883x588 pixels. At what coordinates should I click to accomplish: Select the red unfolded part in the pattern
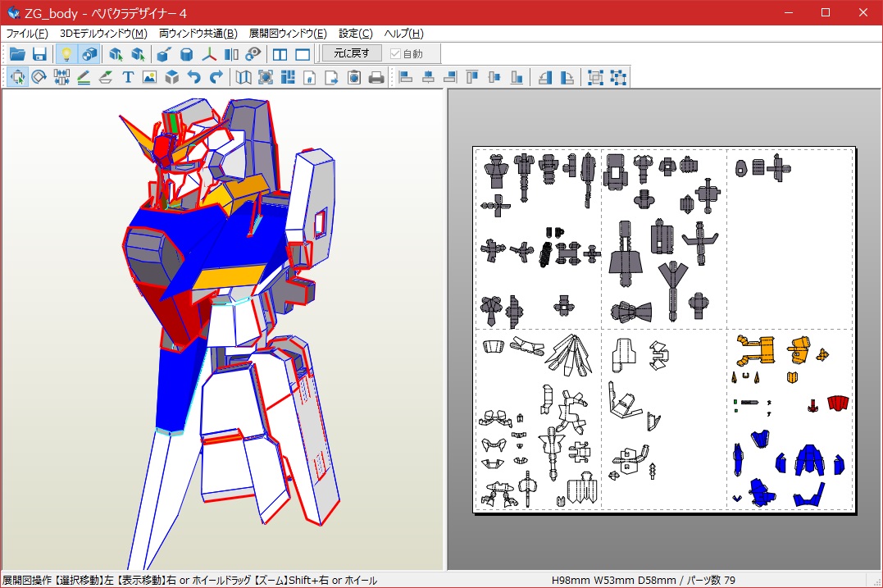tap(838, 403)
